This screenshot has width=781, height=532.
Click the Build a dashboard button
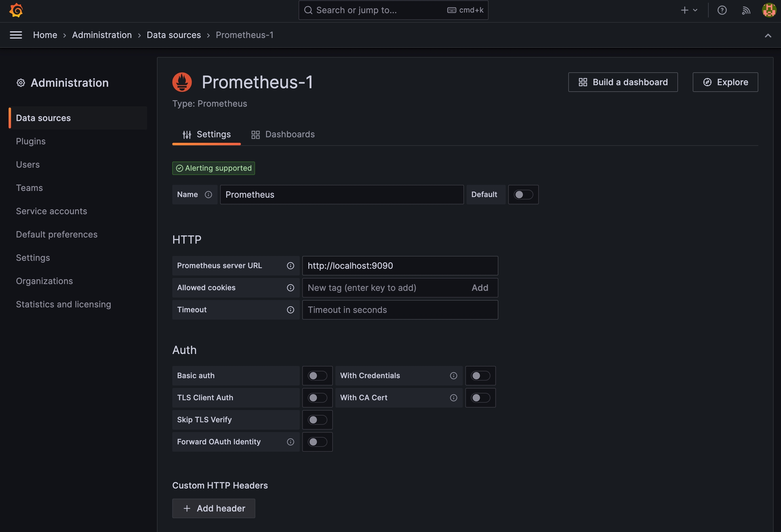tap(623, 82)
